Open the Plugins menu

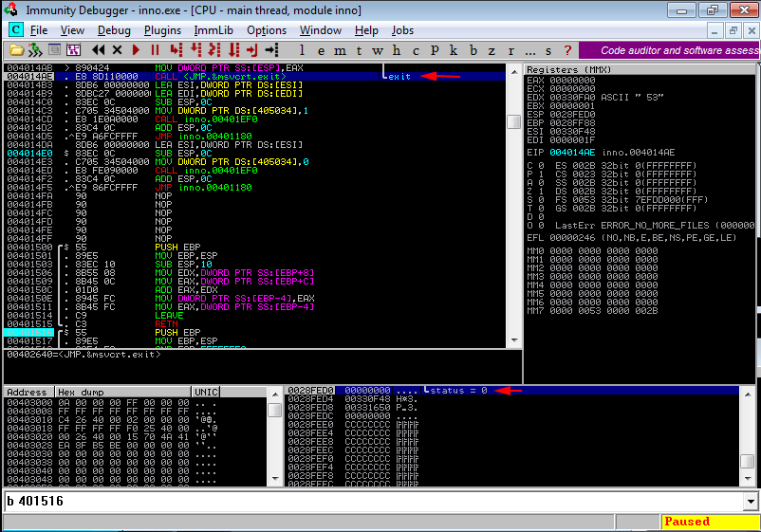pos(162,30)
